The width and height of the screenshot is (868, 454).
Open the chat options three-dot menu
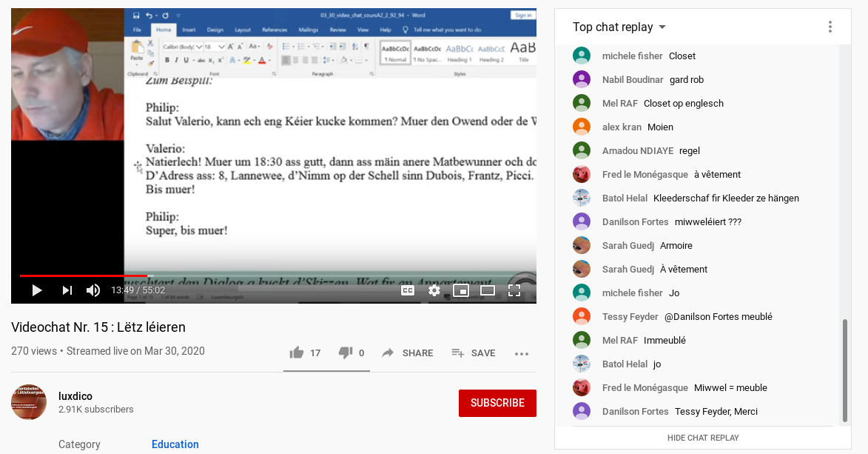click(830, 26)
